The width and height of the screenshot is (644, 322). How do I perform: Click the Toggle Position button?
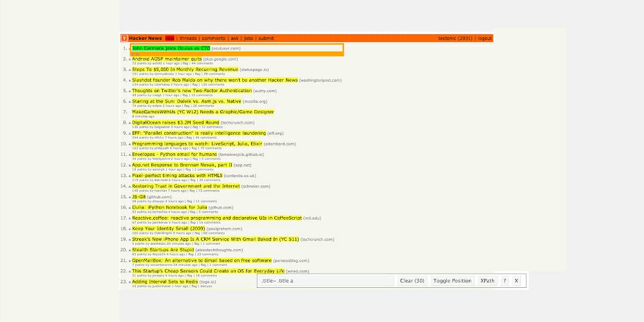coord(452,281)
